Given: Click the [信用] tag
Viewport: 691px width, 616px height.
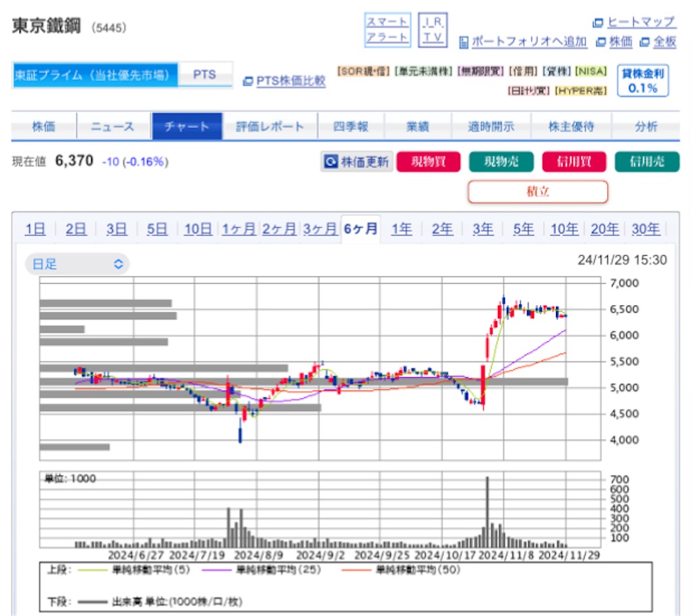Looking at the screenshot, I should click(523, 72).
